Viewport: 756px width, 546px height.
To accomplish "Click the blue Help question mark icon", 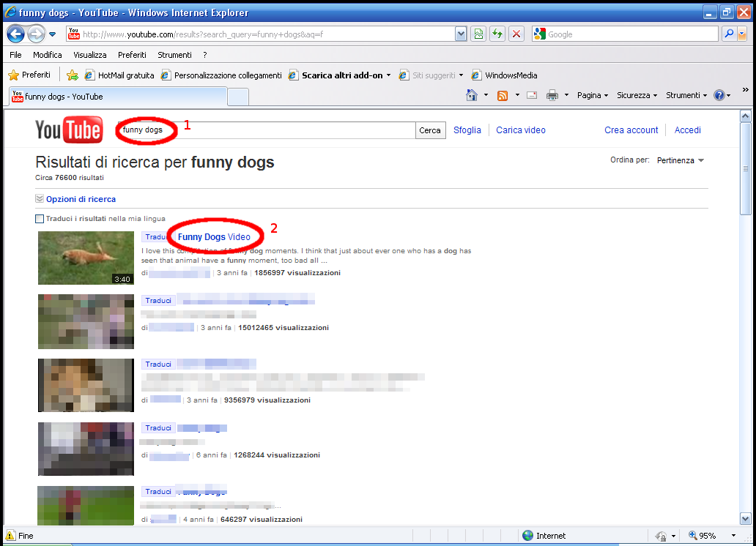I will pos(719,95).
